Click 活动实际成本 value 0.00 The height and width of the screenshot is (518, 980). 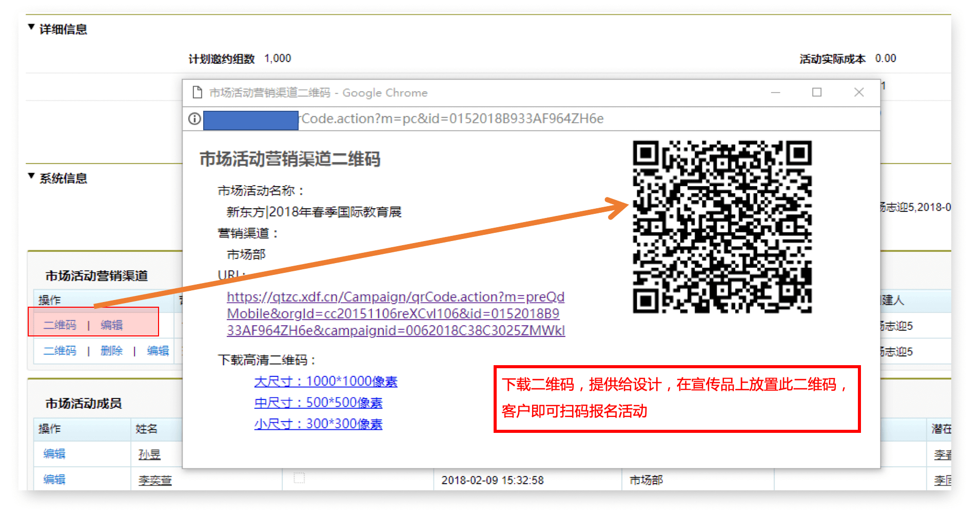(x=886, y=58)
